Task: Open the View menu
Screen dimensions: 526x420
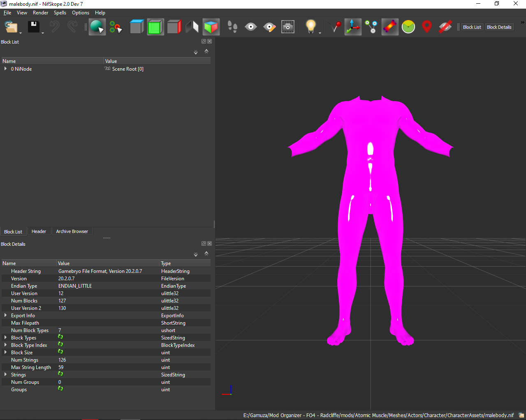Action: coord(22,13)
